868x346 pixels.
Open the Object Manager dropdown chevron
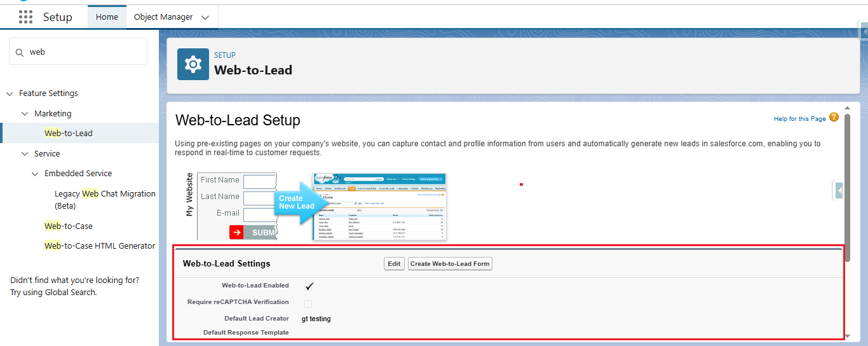[205, 17]
